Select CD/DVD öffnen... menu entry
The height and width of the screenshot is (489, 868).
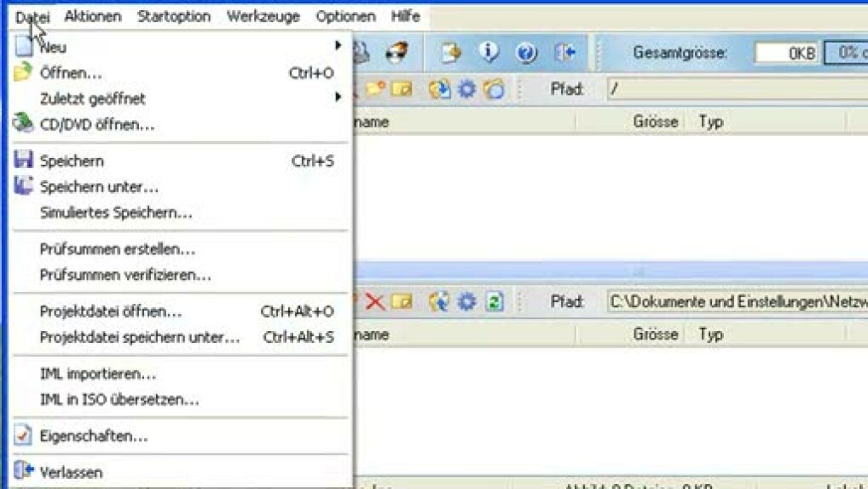(97, 125)
